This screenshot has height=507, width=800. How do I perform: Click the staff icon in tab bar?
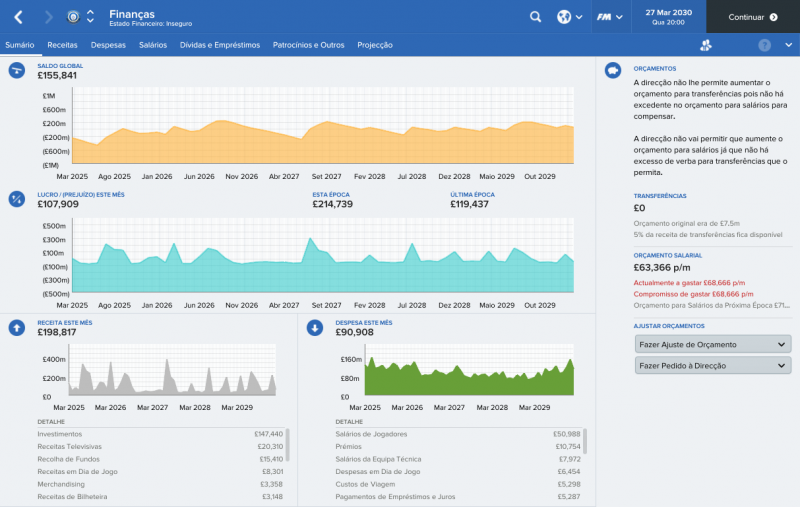click(x=706, y=46)
